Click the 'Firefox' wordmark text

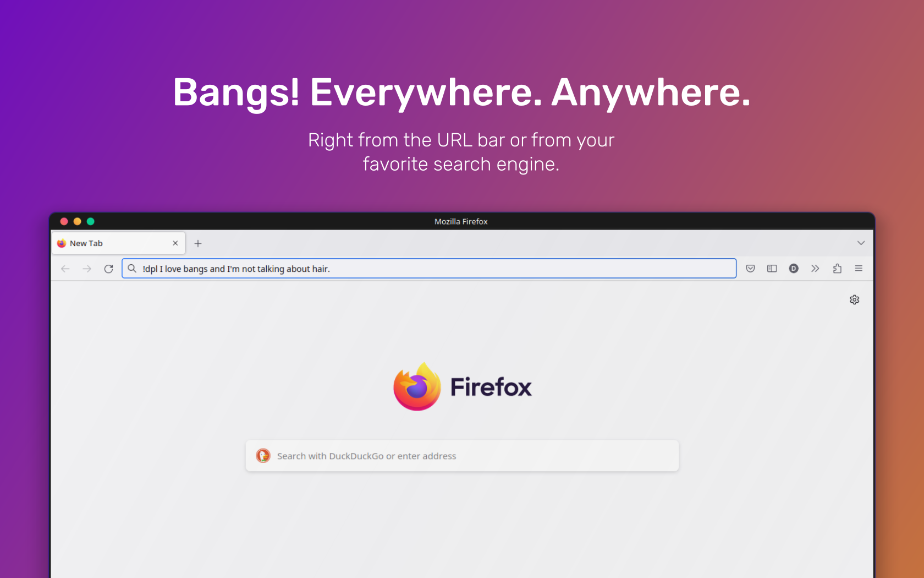tap(491, 387)
